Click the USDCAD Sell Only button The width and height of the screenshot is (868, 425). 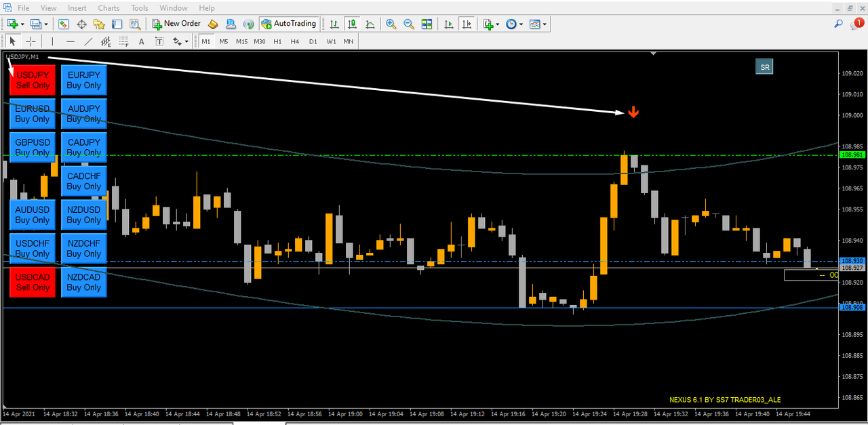tap(33, 282)
